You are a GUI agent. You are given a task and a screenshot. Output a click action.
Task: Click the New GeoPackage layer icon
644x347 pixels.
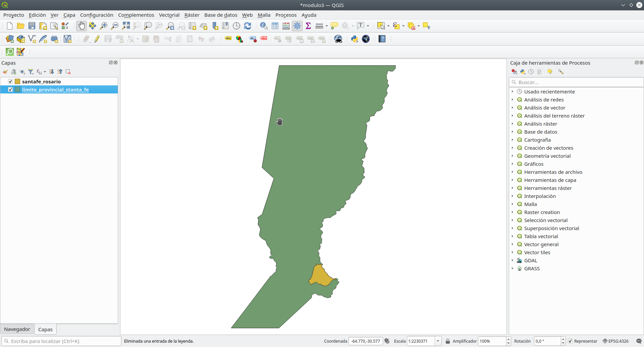pos(21,39)
